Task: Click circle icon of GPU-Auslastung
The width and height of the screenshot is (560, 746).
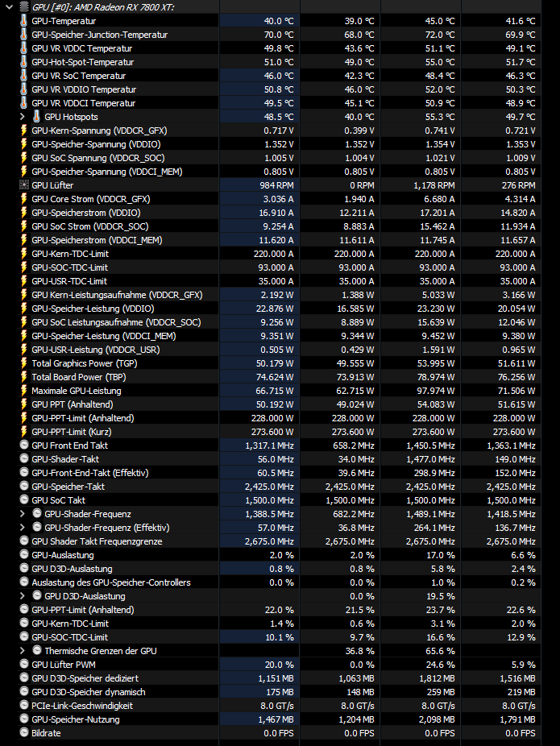Action: pyautogui.click(x=24, y=555)
